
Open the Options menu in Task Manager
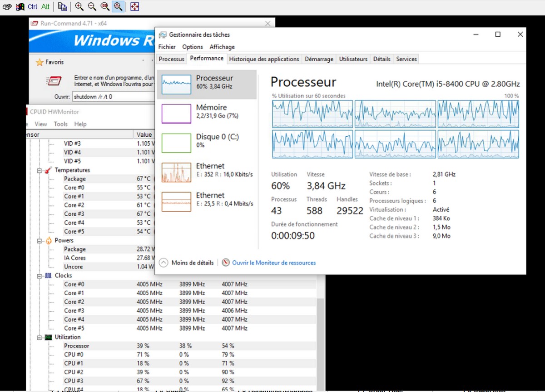pos(193,47)
